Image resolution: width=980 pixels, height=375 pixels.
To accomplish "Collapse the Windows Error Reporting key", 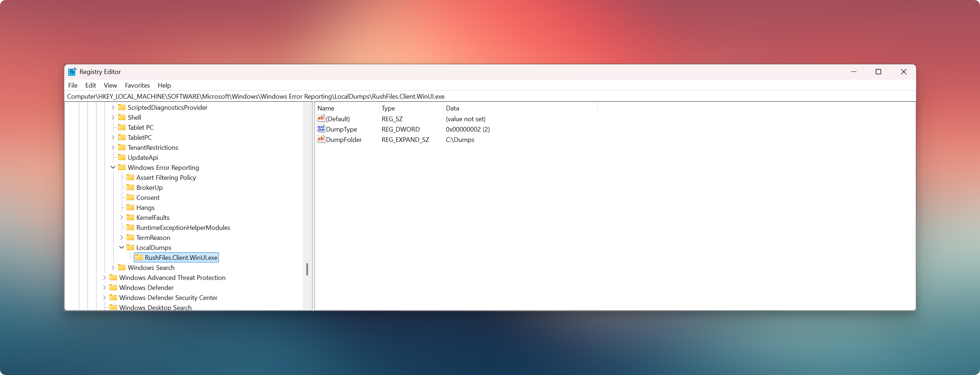I will 113,167.
